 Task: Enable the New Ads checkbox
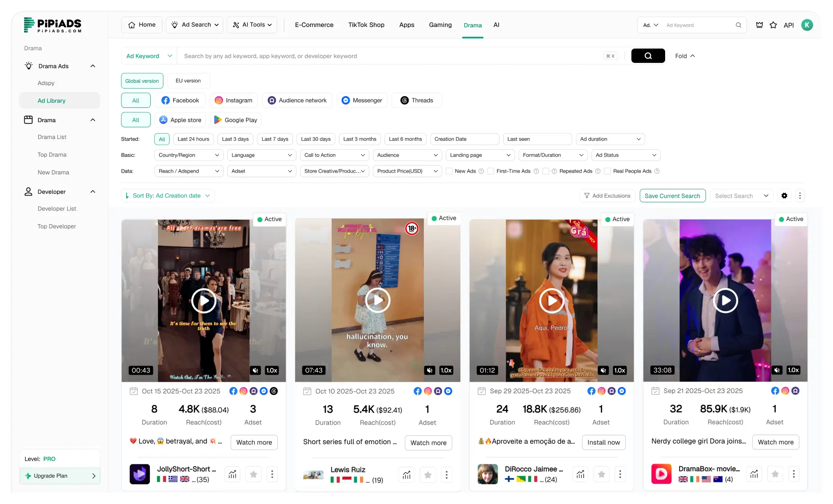449,171
